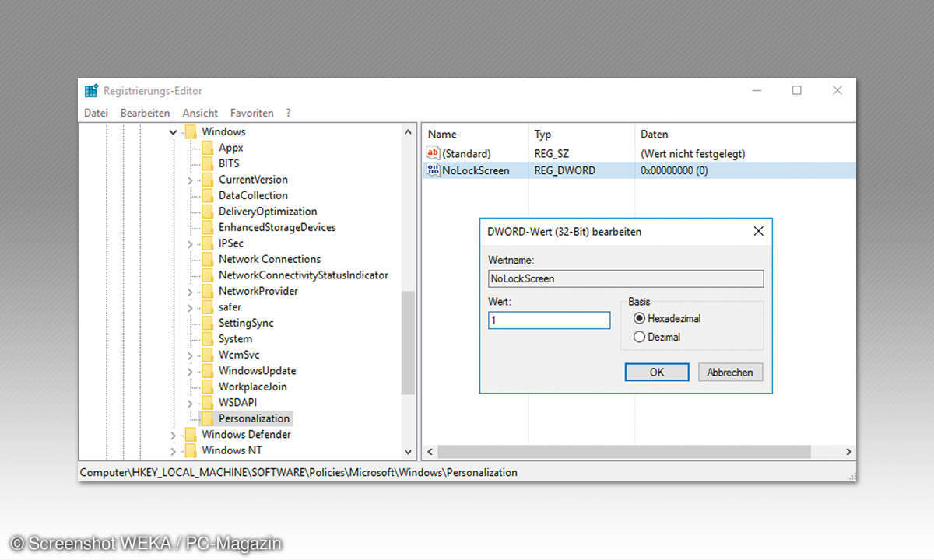Image resolution: width=934 pixels, height=560 pixels.
Task: Expand the safer key
Action: [190, 307]
